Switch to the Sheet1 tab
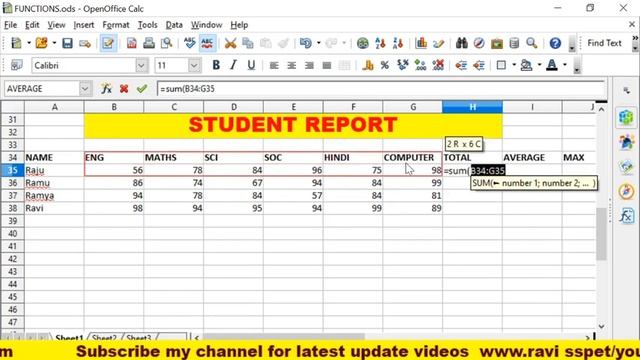The width and height of the screenshot is (640, 360). click(69, 338)
